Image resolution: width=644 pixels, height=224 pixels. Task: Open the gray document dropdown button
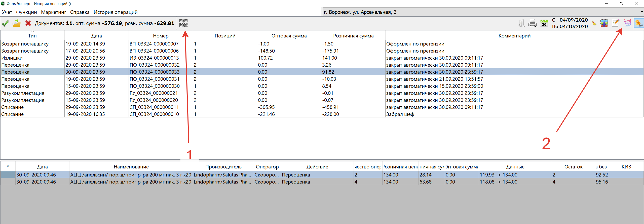(x=521, y=23)
